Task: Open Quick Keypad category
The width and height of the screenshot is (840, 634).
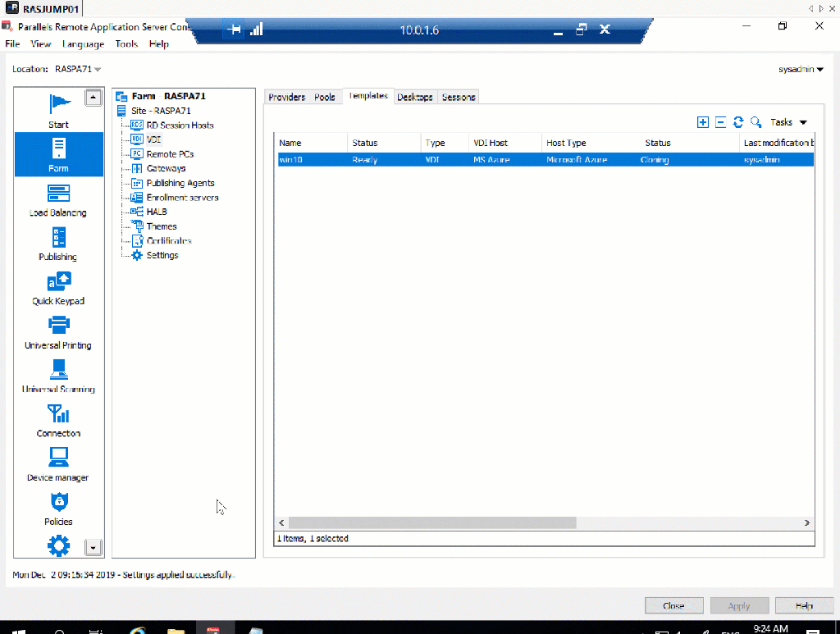Action: click(x=58, y=289)
